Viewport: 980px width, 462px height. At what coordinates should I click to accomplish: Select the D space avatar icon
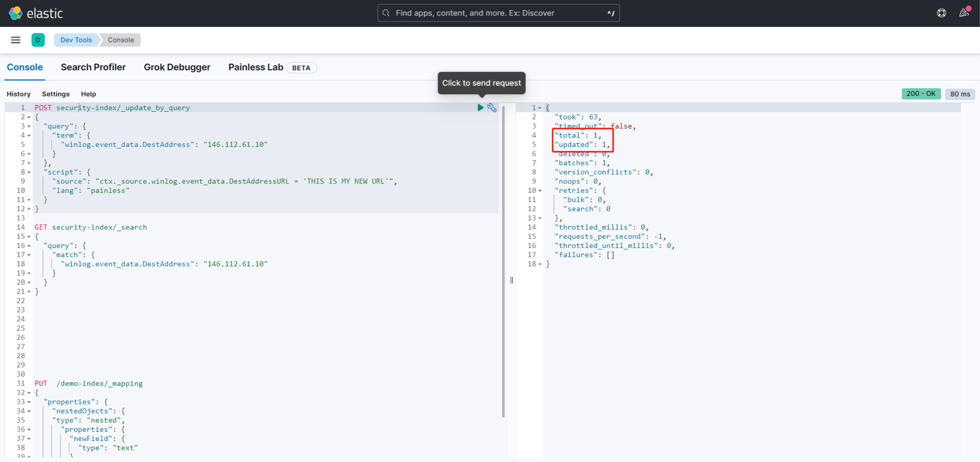tap(38, 40)
